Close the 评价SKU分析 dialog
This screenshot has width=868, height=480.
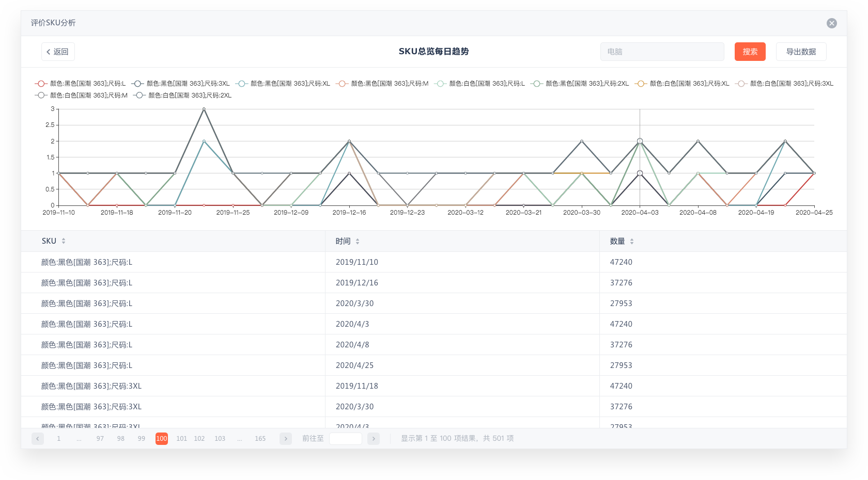831,23
